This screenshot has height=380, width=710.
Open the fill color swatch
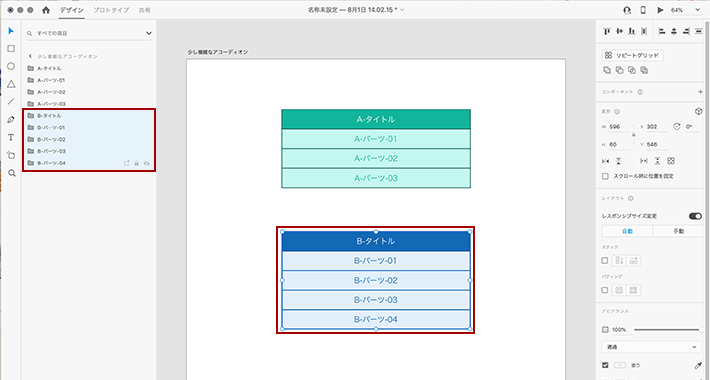pos(620,365)
